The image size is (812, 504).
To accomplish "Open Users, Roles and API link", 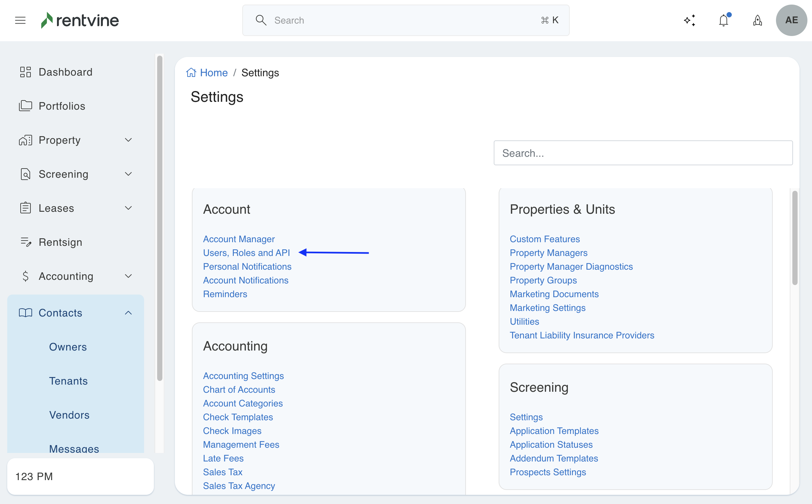I will (x=246, y=253).
